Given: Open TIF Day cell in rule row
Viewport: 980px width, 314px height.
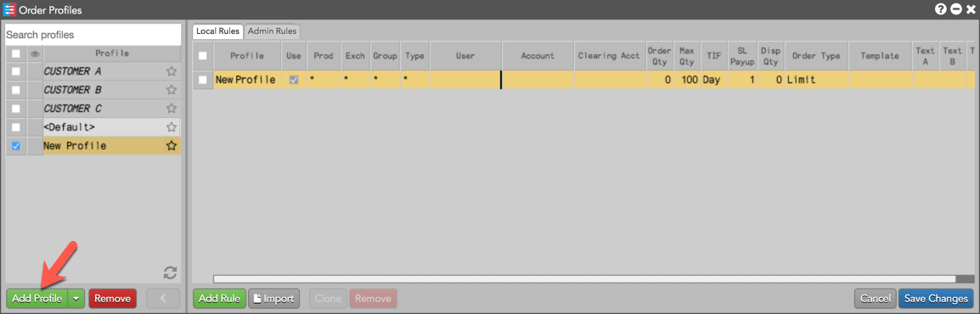Looking at the screenshot, I should click(x=713, y=80).
